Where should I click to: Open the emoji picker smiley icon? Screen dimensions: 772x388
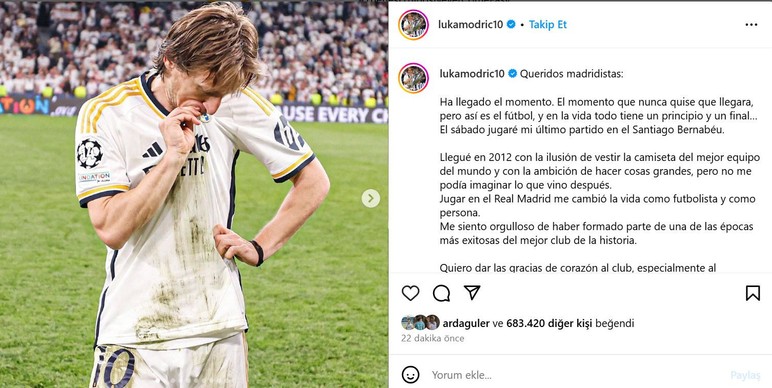(410, 375)
